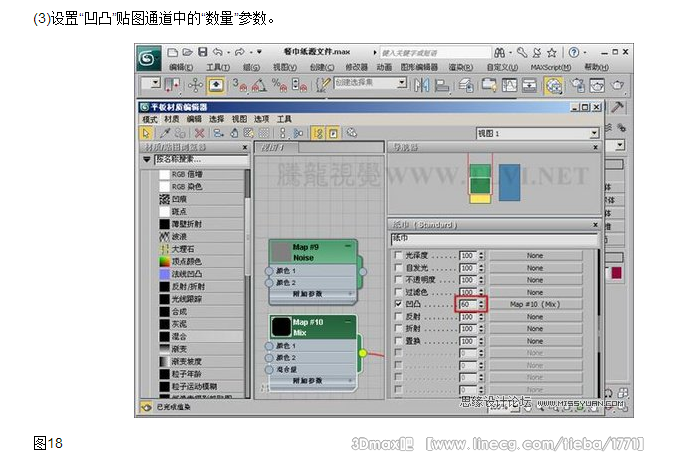Toggle the highlighted layout children icon
The height and width of the screenshot is (461, 673).
click(318, 133)
